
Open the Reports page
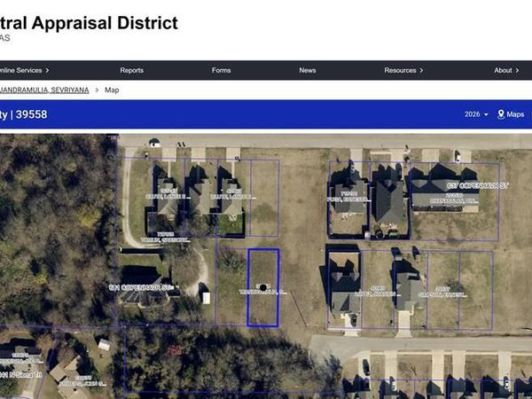click(131, 70)
